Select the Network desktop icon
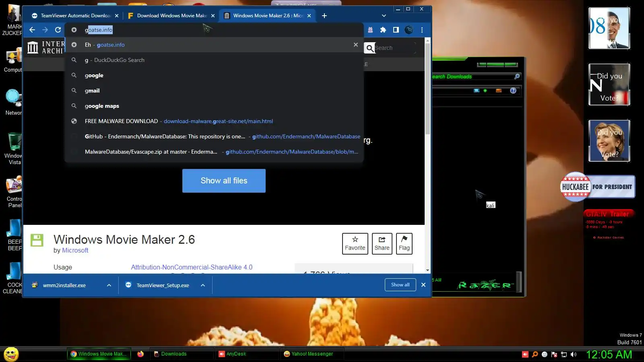 click(13, 102)
